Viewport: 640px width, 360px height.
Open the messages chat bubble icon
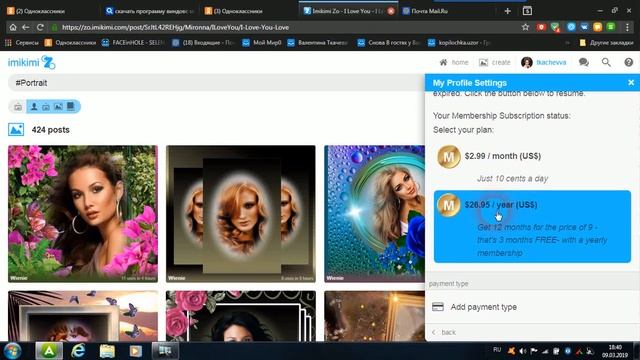coord(584,62)
